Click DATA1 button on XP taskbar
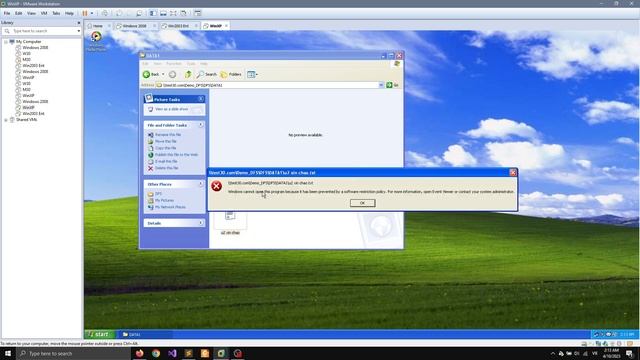This screenshot has height=360, width=640. click(x=147, y=334)
